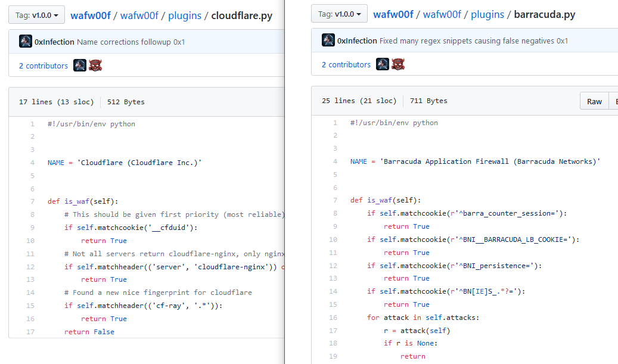Select line number 17 in cloudflare.py

coord(30,332)
